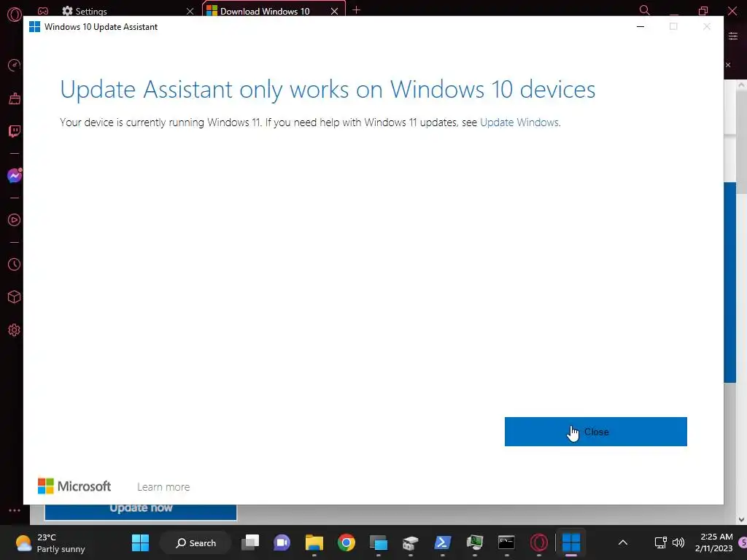Open the volume speaker tray icon

pyautogui.click(x=678, y=542)
